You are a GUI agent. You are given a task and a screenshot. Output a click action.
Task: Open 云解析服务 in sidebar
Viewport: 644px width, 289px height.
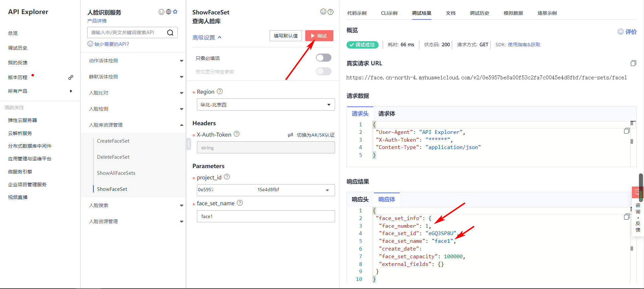[20, 133]
